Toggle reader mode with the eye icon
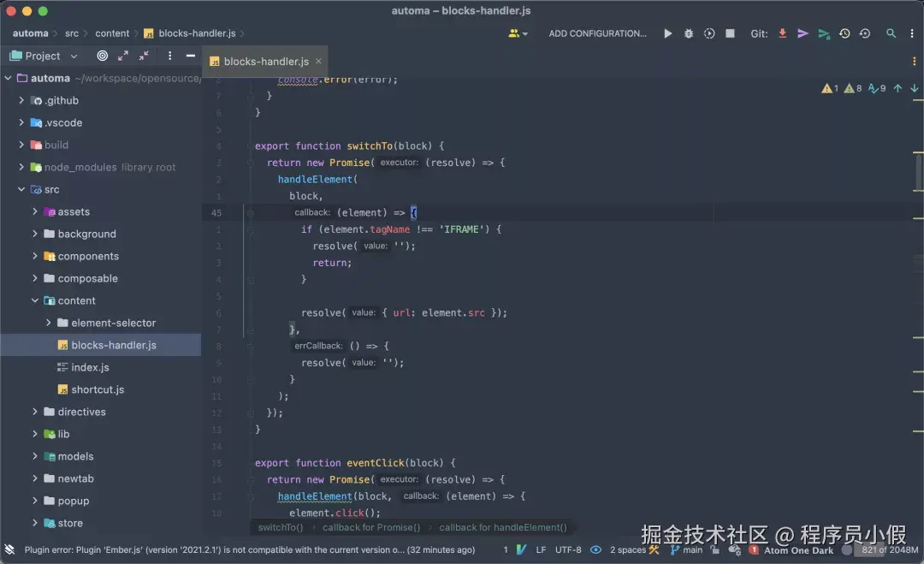 [595, 550]
